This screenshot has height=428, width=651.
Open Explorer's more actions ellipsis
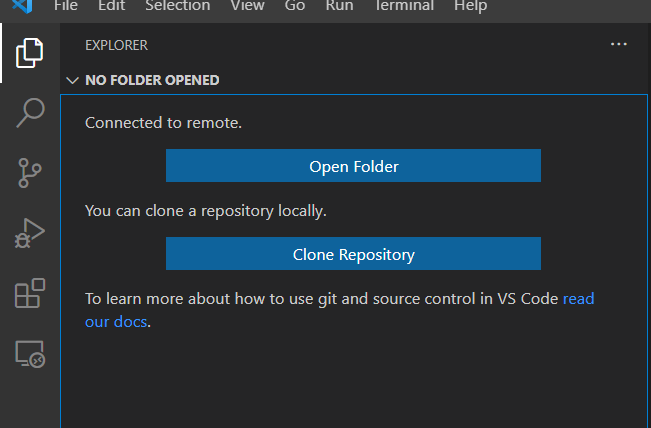(619, 45)
